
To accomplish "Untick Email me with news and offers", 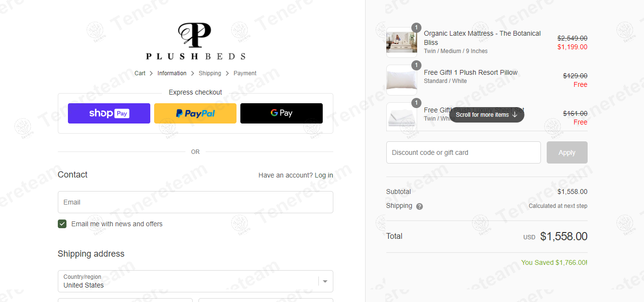I will [x=62, y=224].
